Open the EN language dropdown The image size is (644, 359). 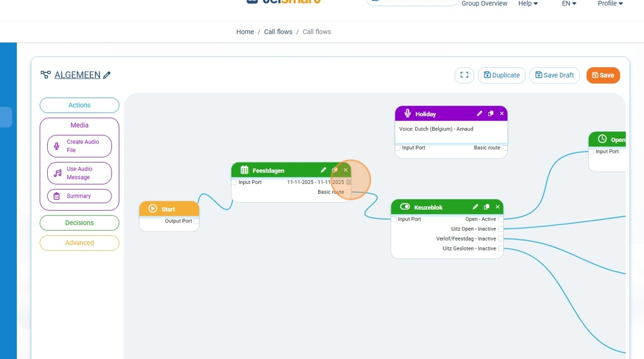tap(569, 3)
